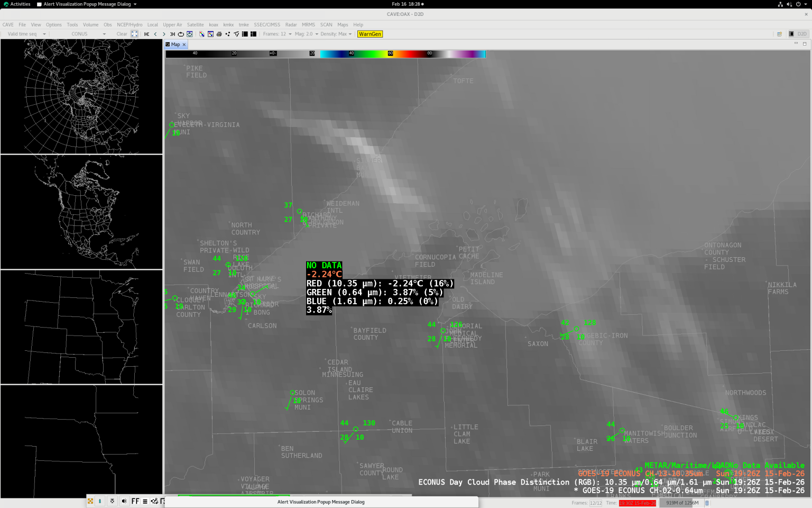Open the Radar menu

(291, 25)
